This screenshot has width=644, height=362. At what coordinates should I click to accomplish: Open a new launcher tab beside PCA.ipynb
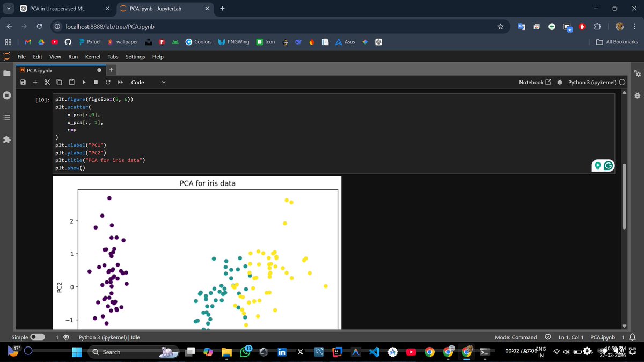(x=111, y=70)
